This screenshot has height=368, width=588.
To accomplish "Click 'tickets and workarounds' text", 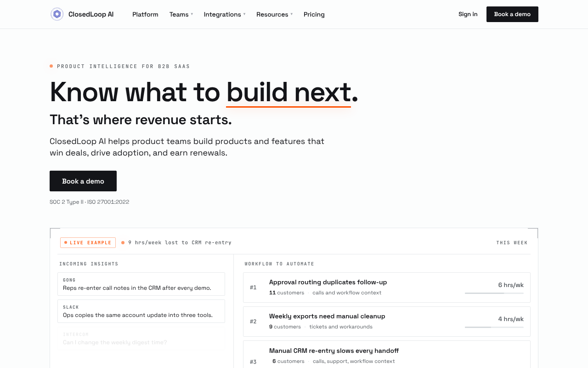I will tap(341, 327).
